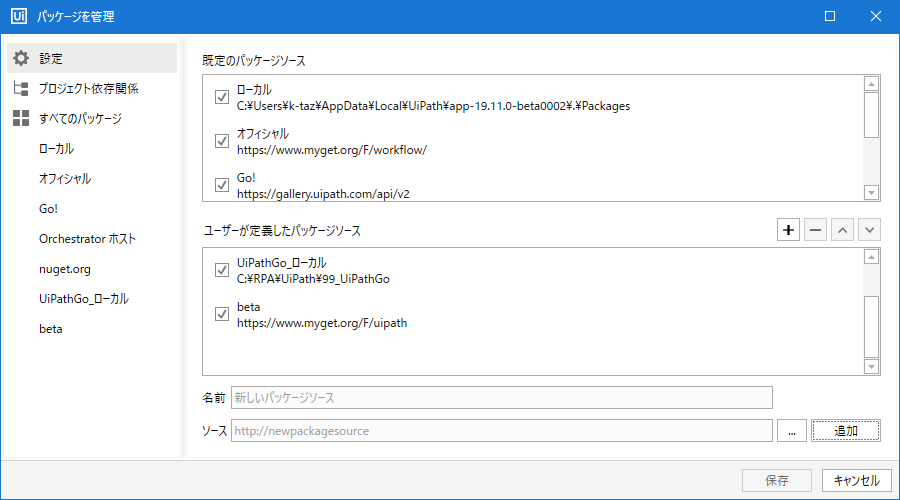900x500 pixels.
Task: Click the https://gallery.uipath.com/api/v2 URL text
Action: pyautogui.click(x=323, y=194)
